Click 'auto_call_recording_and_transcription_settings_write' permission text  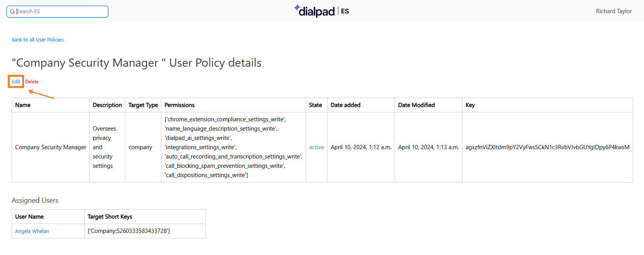[x=234, y=157]
